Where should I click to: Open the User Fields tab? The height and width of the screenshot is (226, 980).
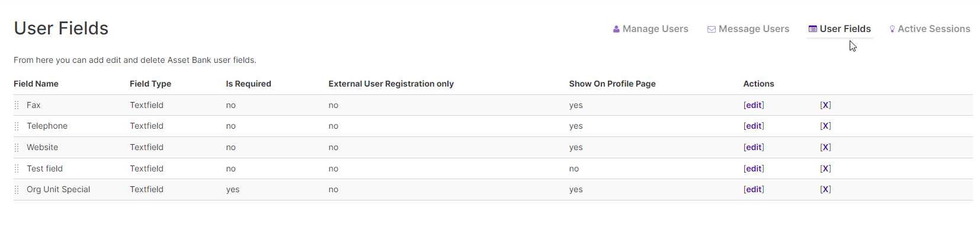(840, 29)
